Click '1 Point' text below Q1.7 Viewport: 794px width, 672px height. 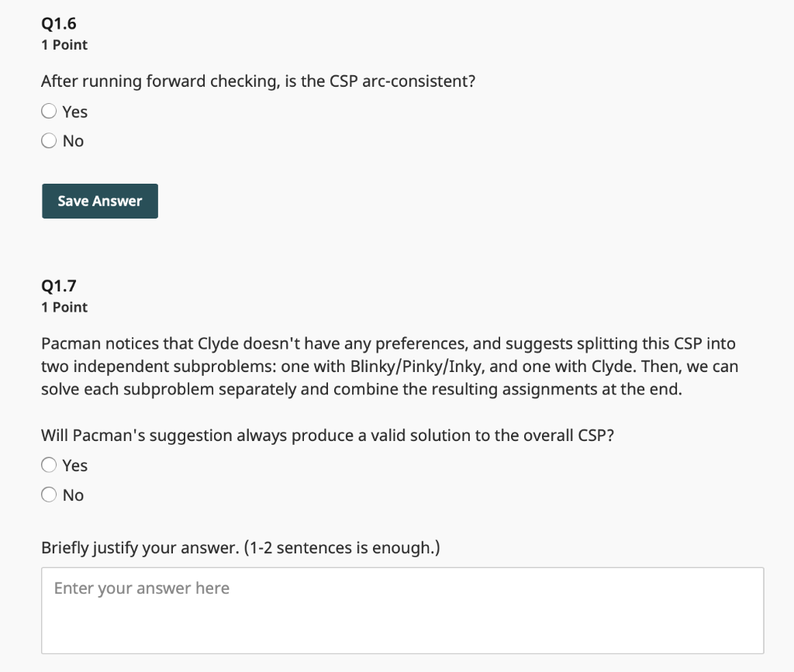coord(64,307)
